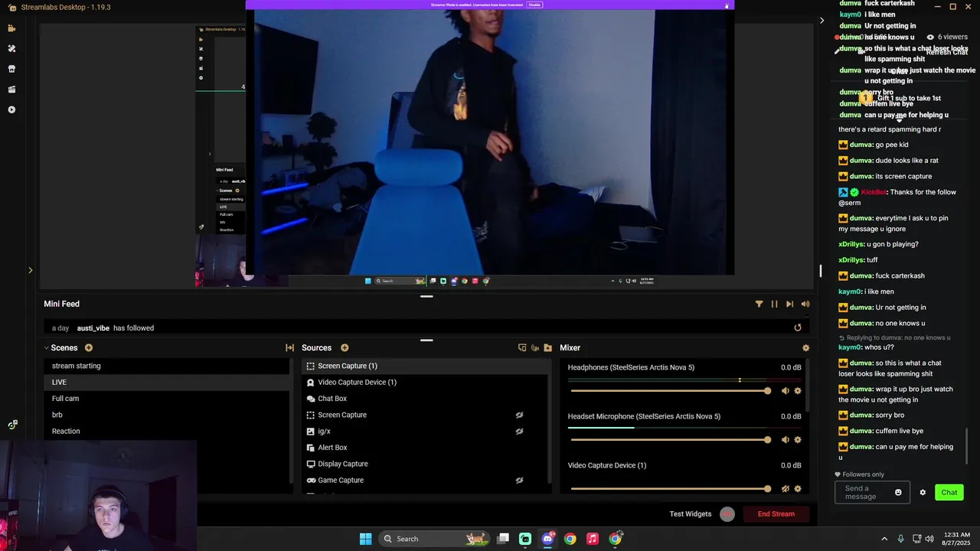Image resolution: width=980 pixels, height=551 pixels.
Task: Open Headphones source settings gear
Action: click(798, 390)
